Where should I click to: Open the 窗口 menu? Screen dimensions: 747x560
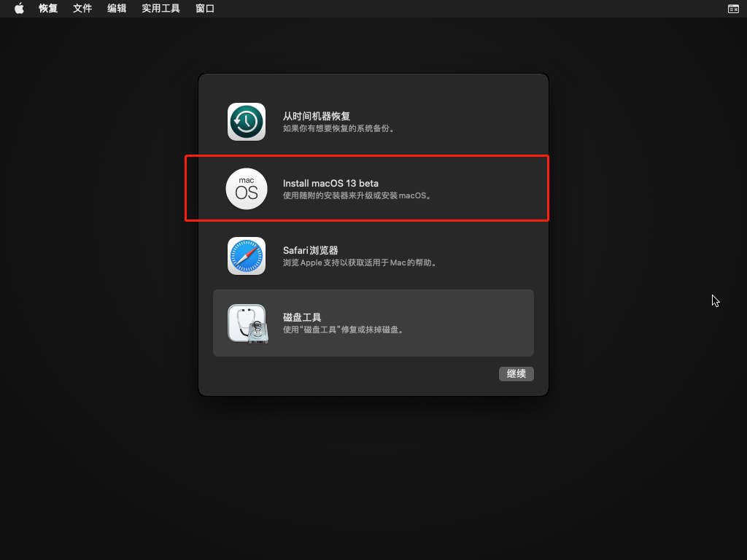pos(205,9)
